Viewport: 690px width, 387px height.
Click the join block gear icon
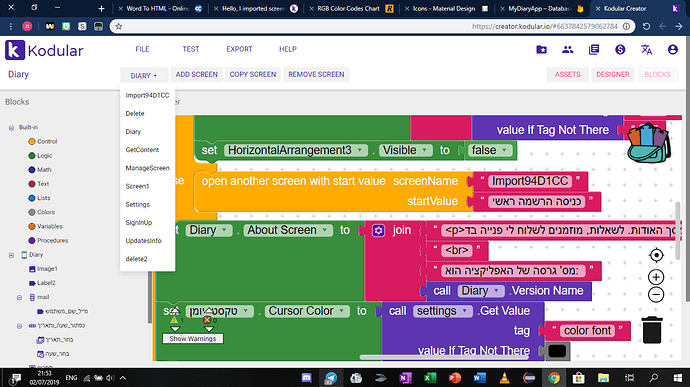point(378,230)
